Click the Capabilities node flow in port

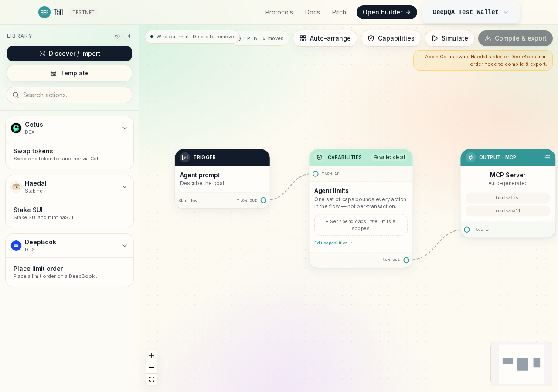click(x=316, y=174)
